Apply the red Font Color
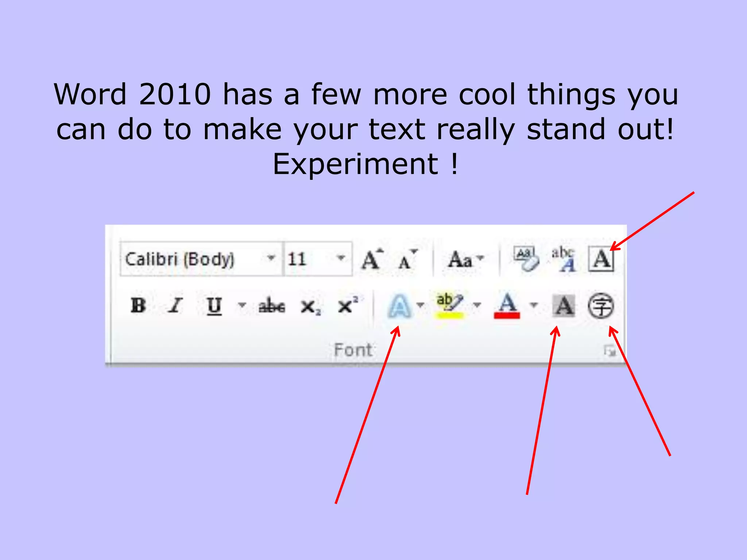This screenshot has height=560, width=747. pos(507,306)
